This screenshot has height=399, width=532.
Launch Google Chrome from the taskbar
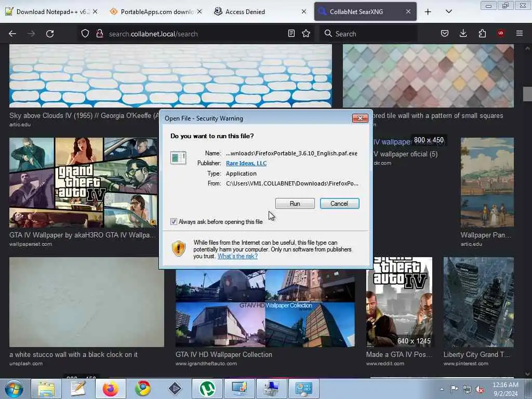(x=143, y=389)
